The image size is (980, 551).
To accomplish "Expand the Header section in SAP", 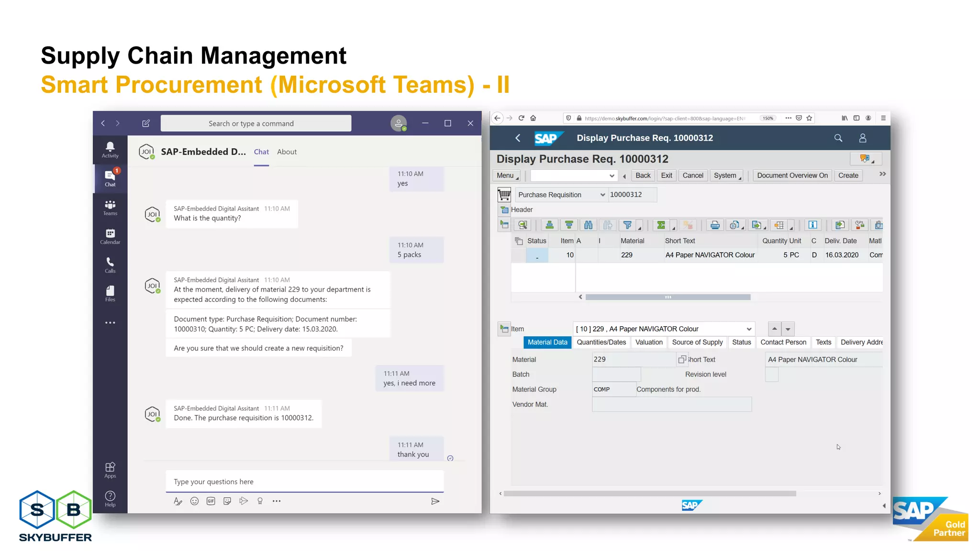I will tap(504, 209).
